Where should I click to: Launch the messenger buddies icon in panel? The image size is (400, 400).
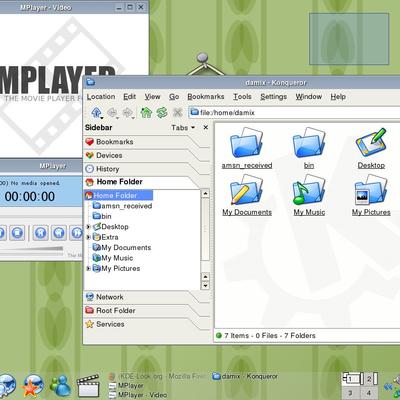(60, 386)
